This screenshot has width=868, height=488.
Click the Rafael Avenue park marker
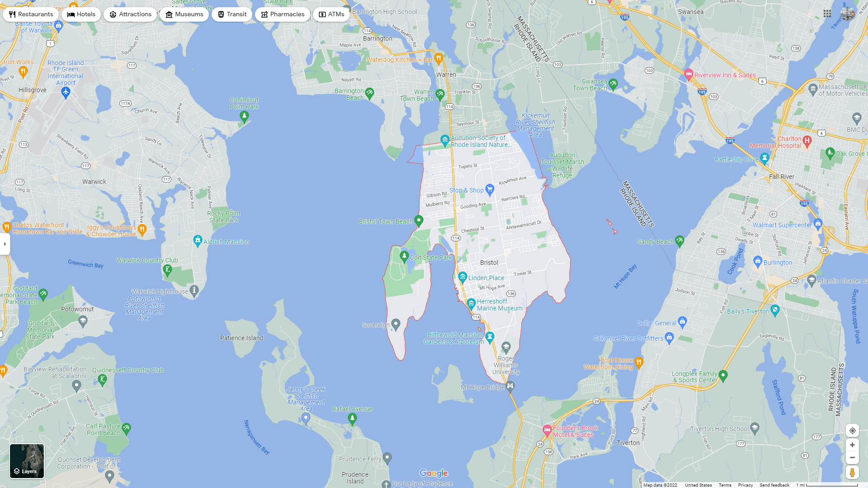point(352,419)
